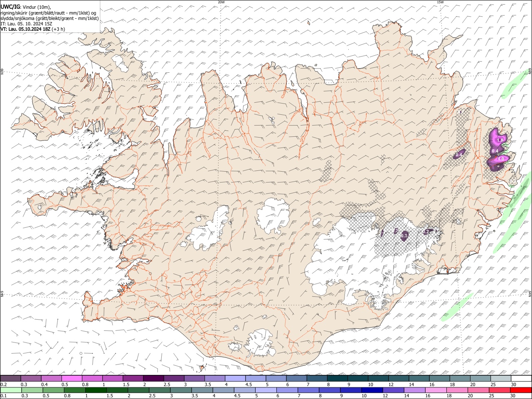Click the 'rigning/skúrir' legend description line
This screenshot has height=399, width=532.
(48, 13)
